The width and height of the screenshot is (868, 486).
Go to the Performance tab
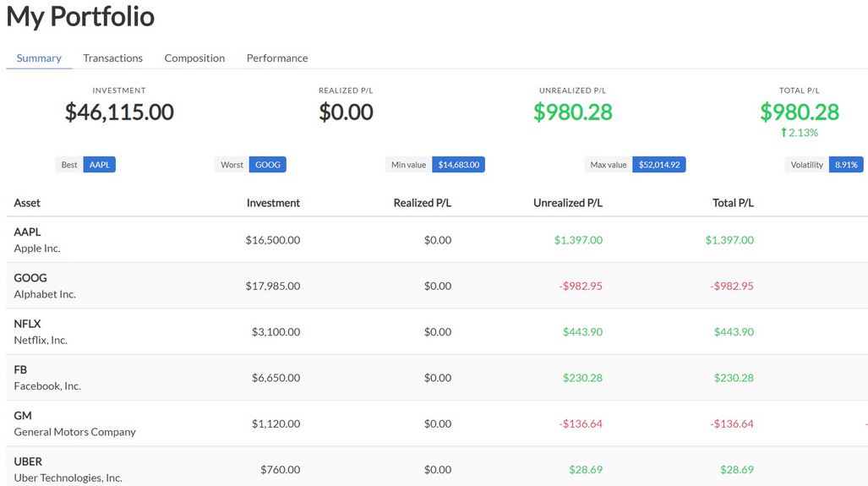tap(276, 58)
